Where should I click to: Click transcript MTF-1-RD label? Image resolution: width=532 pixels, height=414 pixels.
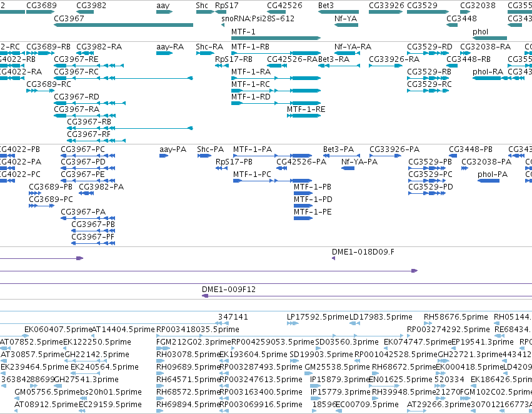tap(251, 97)
